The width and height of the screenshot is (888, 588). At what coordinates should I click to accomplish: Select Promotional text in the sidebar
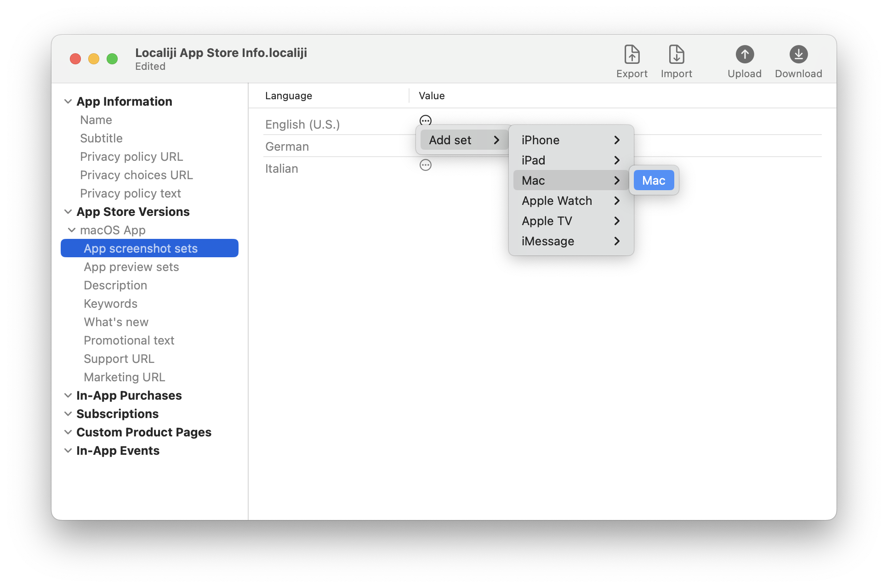129,340
